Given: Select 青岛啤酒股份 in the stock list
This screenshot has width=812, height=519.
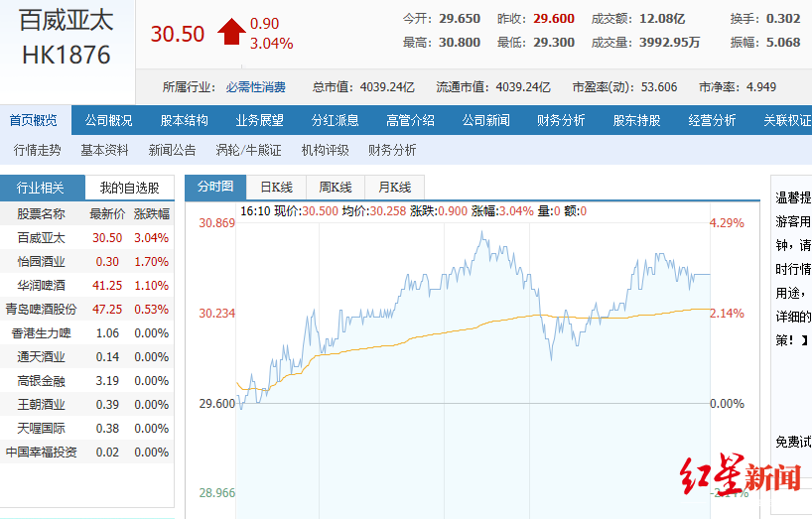Looking at the screenshot, I should pos(41,309).
